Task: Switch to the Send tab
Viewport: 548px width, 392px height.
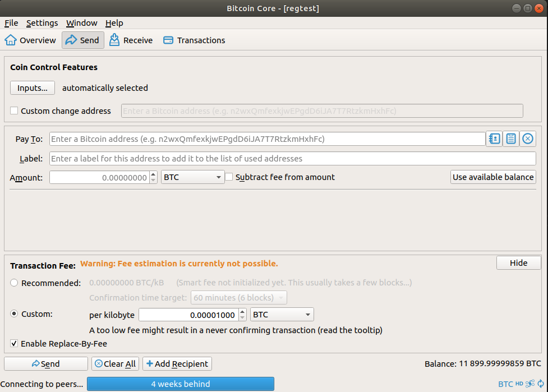Action: 83,40
